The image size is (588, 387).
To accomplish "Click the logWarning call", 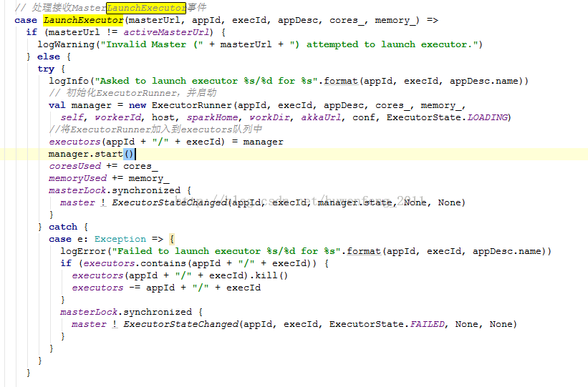I will click(66, 44).
